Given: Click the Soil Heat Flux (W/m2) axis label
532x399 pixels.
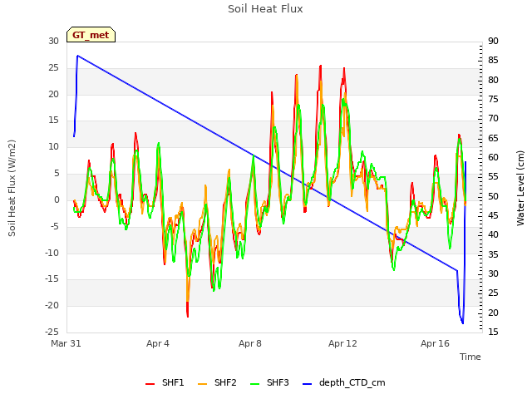Looking at the screenshot, I should 12,189.
